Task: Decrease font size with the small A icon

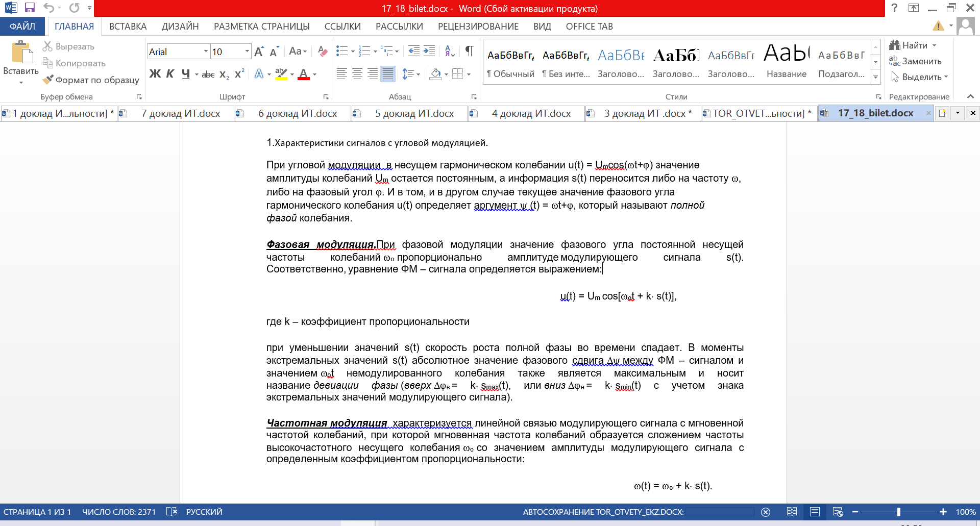Action: [x=274, y=52]
